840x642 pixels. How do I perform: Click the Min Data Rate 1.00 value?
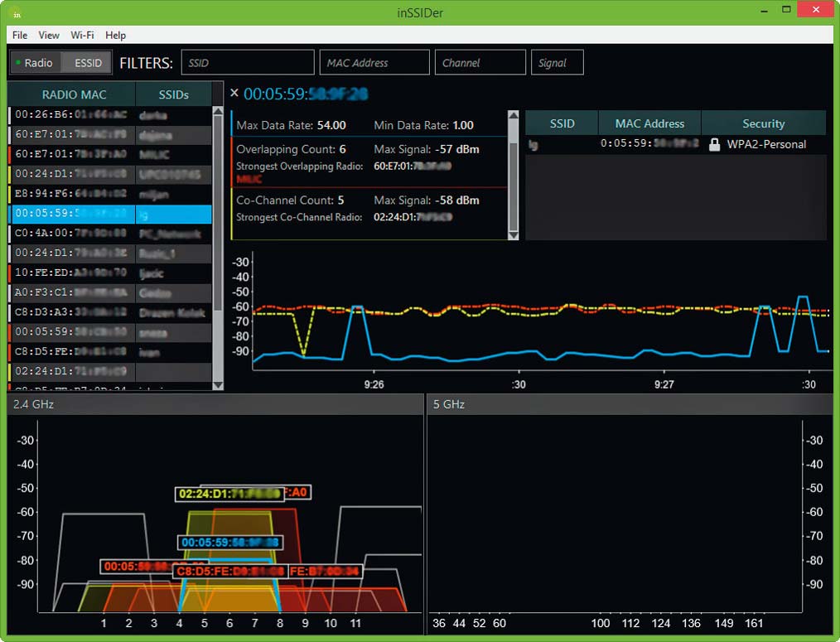click(463, 125)
